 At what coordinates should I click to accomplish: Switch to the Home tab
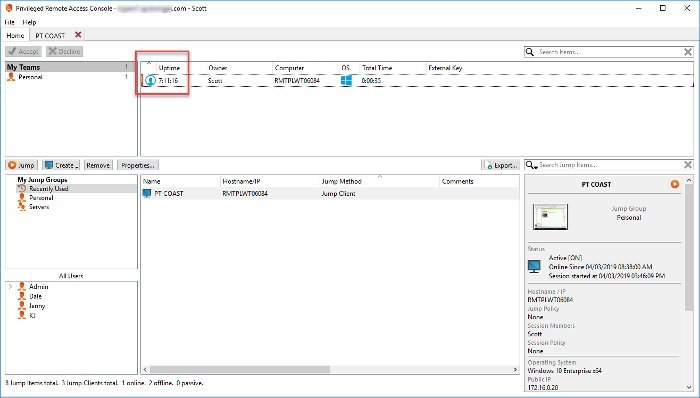pyautogui.click(x=15, y=35)
